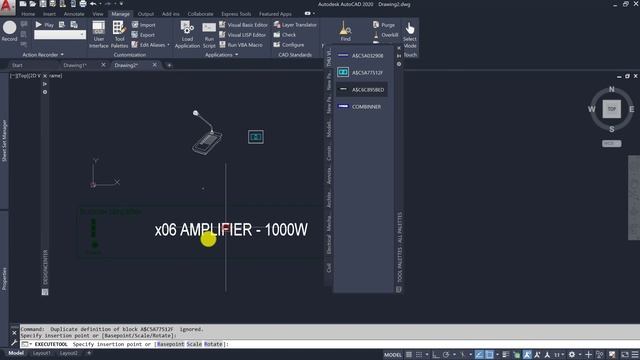
Task: Click the Purge tool
Action: pos(384,25)
